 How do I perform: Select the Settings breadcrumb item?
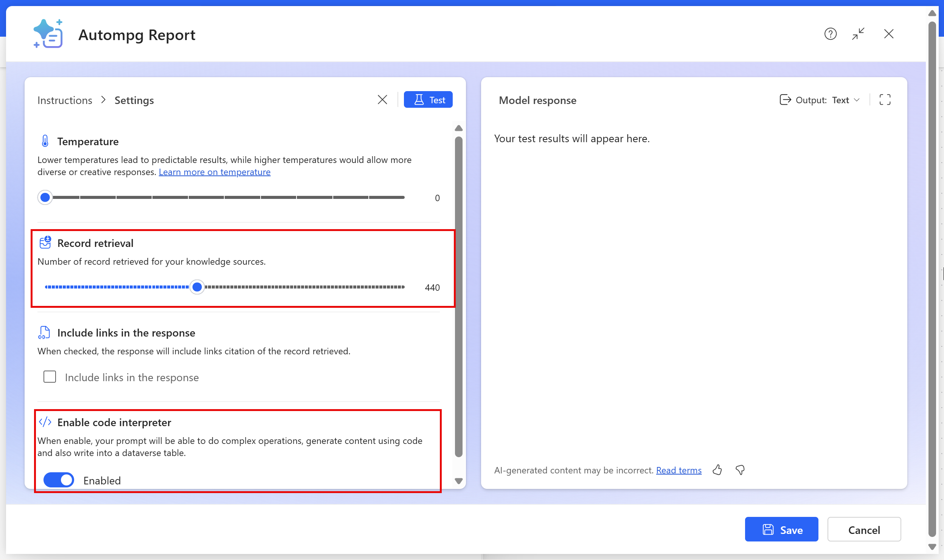134,100
